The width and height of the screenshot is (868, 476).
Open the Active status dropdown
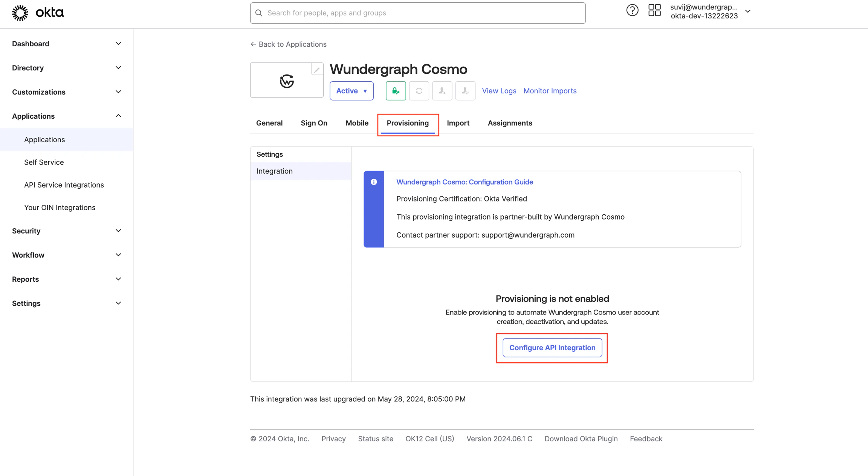[351, 91]
